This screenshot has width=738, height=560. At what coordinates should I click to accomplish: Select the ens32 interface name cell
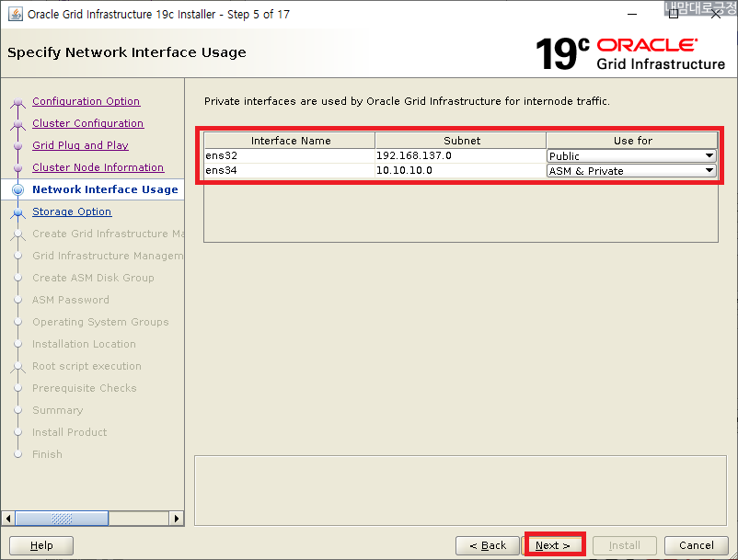click(x=290, y=155)
